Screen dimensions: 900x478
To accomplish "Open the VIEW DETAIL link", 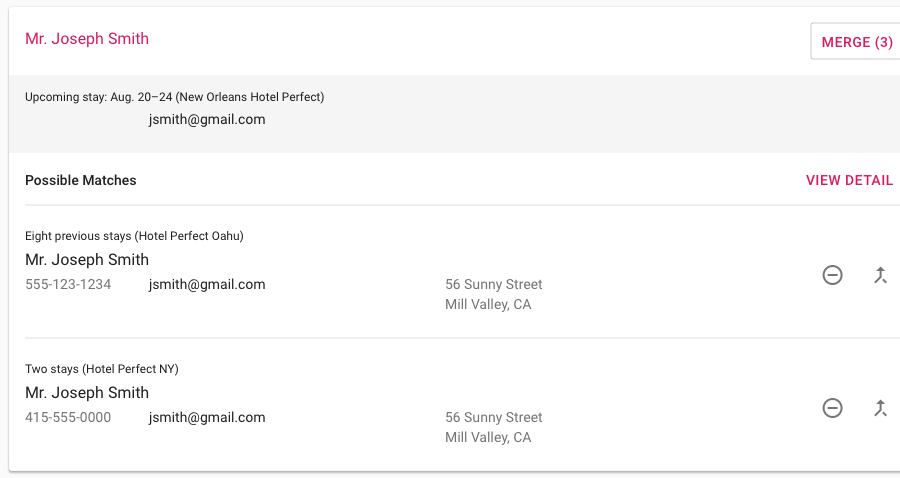I will click(x=849, y=180).
